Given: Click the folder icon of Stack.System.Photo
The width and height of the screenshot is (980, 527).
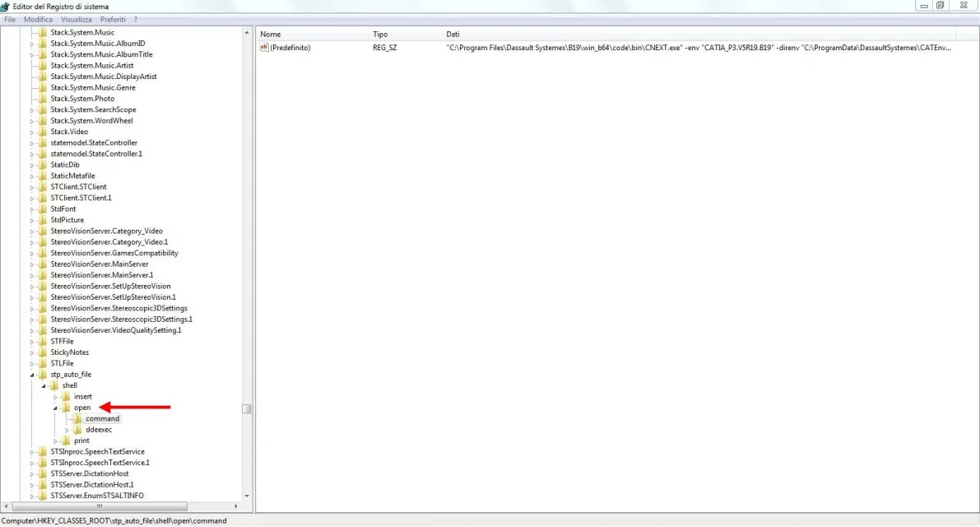Looking at the screenshot, I should pyautogui.click(x=43, y=99).
